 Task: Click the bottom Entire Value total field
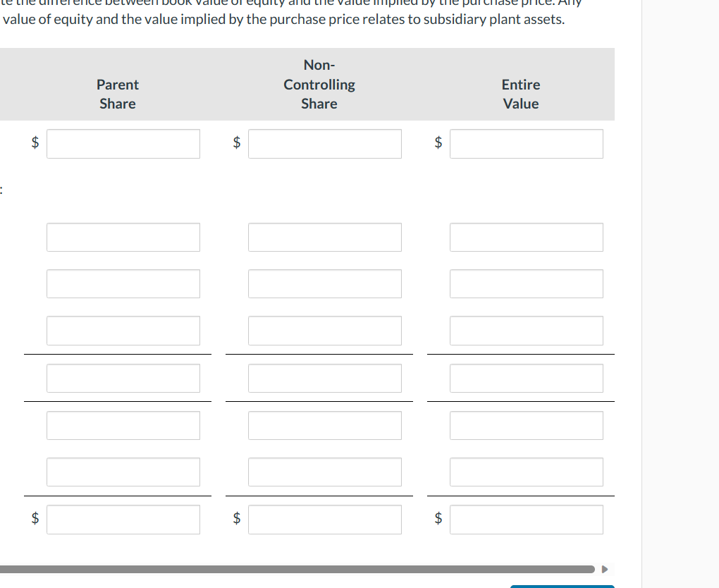coord(526,519)
